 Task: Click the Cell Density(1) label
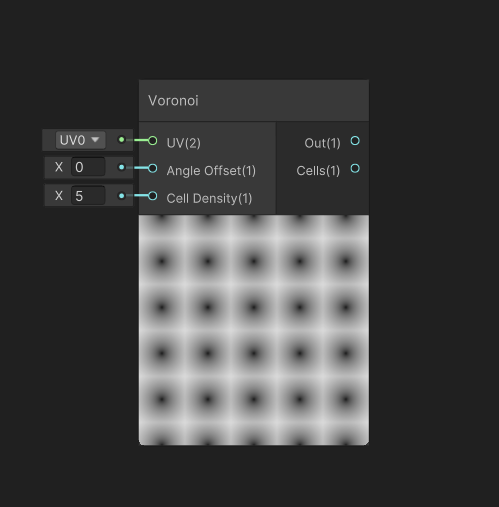[209, 198]
